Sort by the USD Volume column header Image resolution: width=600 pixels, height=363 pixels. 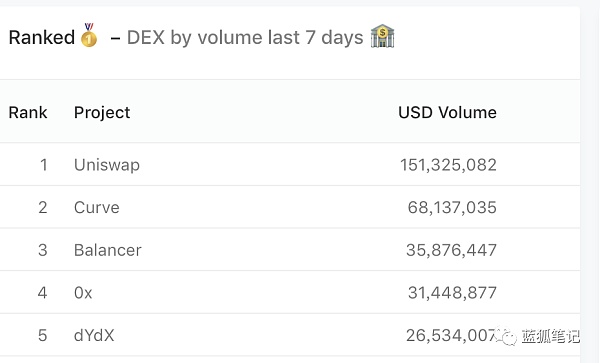pos(447,112)
